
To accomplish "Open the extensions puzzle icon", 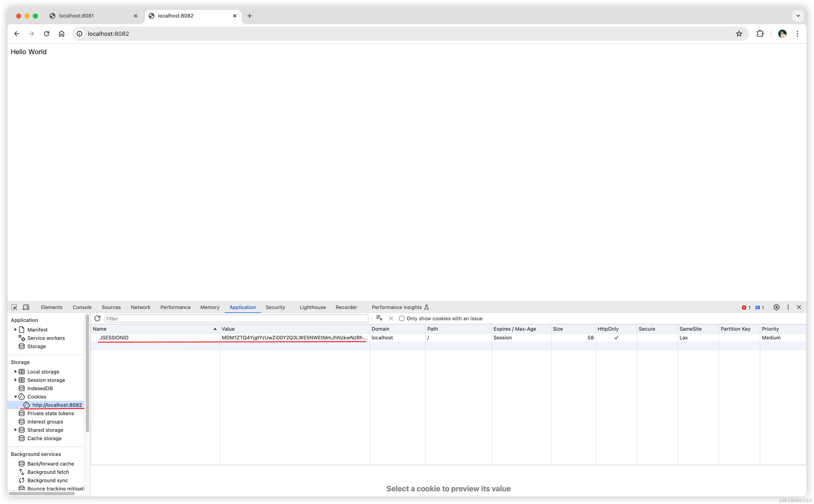I will pyautogui.click(x=760, y=34).
